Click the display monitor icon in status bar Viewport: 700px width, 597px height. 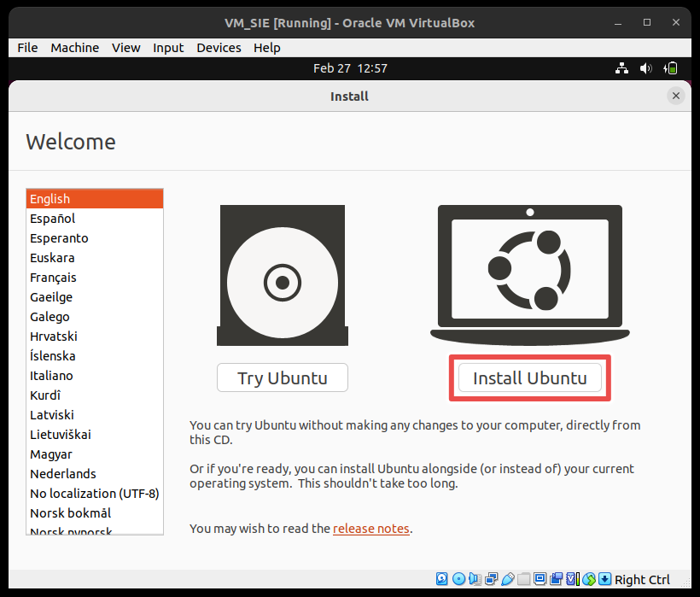[540, 579]
